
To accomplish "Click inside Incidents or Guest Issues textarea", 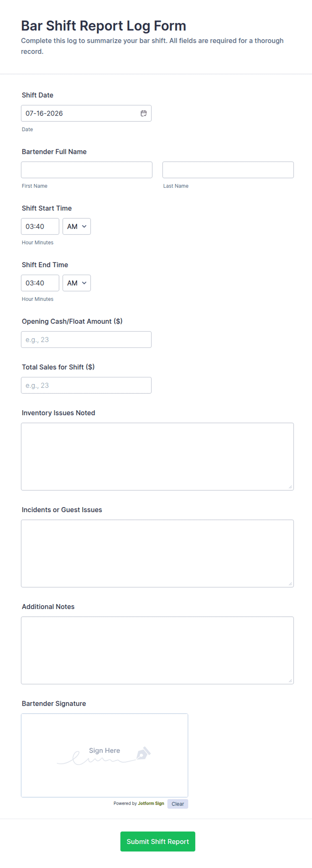I will (x=157, y=554).
